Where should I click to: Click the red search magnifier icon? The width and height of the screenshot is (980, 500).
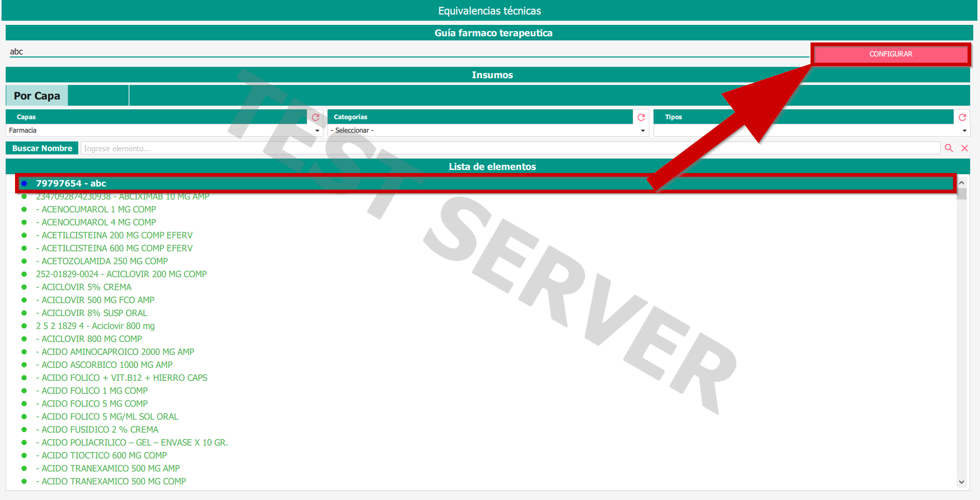(x=949, y=148)
